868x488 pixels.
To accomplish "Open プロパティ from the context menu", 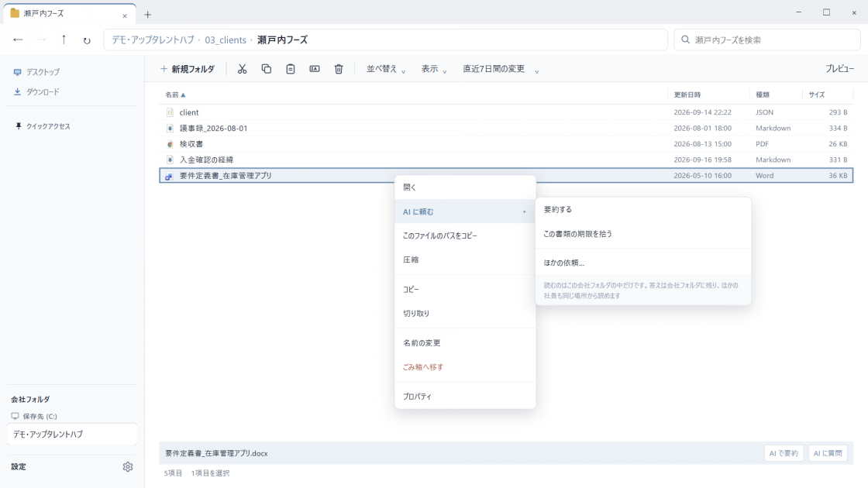I will point(465,397).
